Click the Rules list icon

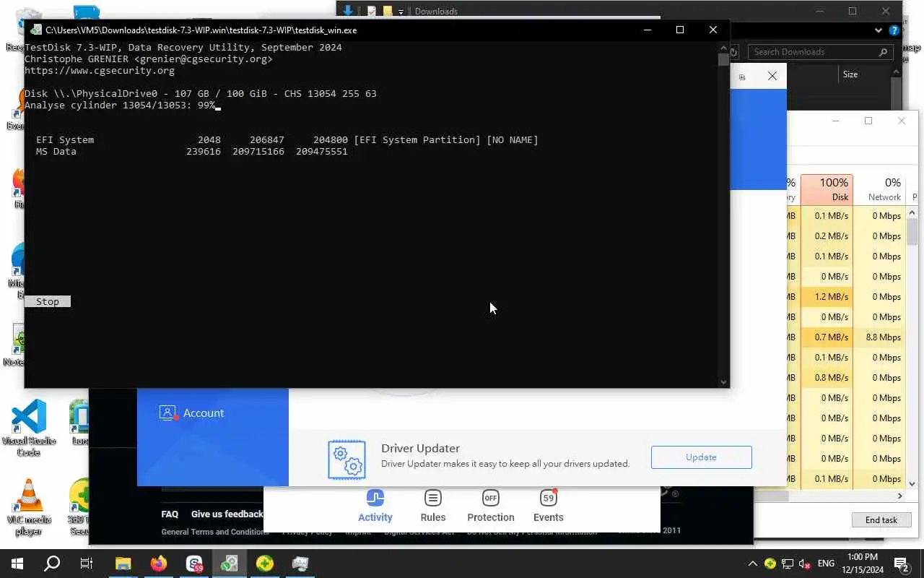click(433, 497)
